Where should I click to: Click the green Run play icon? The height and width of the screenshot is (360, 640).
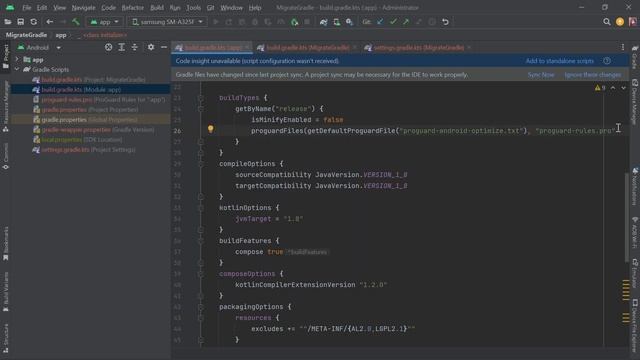coord(216,22)
